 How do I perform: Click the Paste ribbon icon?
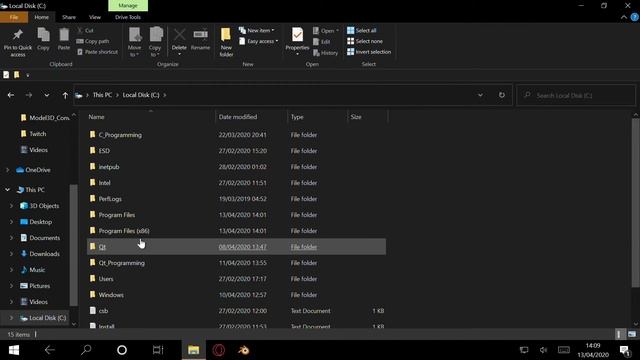tap(64, 40)
